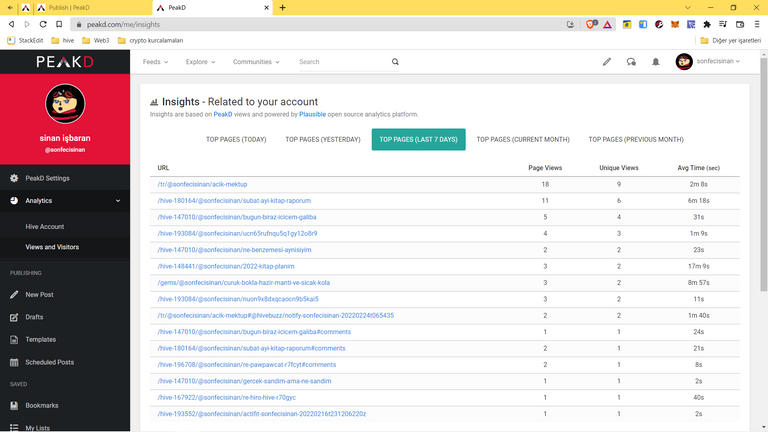Open the StackEdit bookmark

[x=25, y=41]
